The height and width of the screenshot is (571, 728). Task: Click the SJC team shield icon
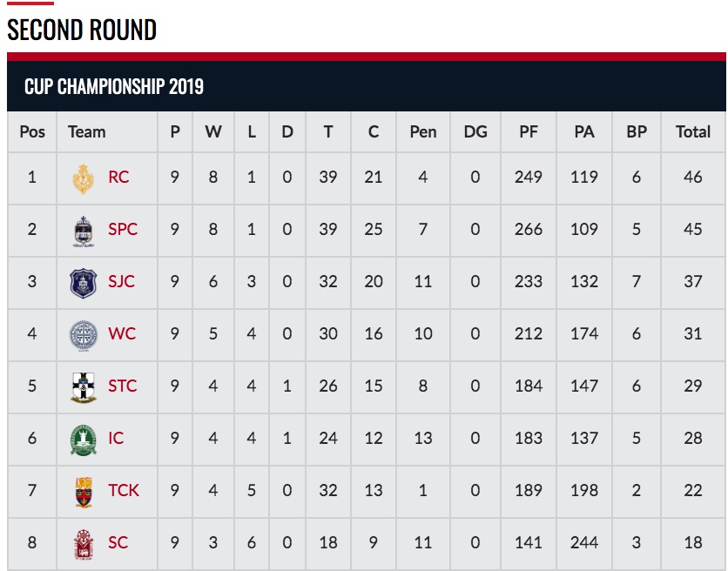tap(83, 282)
